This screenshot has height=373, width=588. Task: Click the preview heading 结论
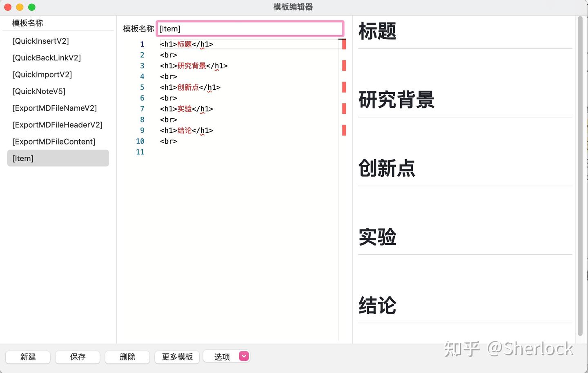[377, 305]
